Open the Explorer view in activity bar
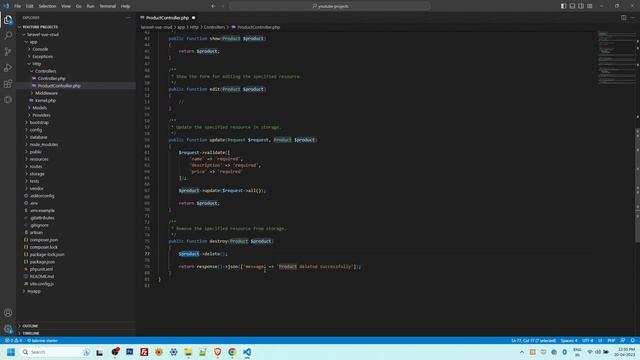Viewport: 640px width, 360px height. 8,20
